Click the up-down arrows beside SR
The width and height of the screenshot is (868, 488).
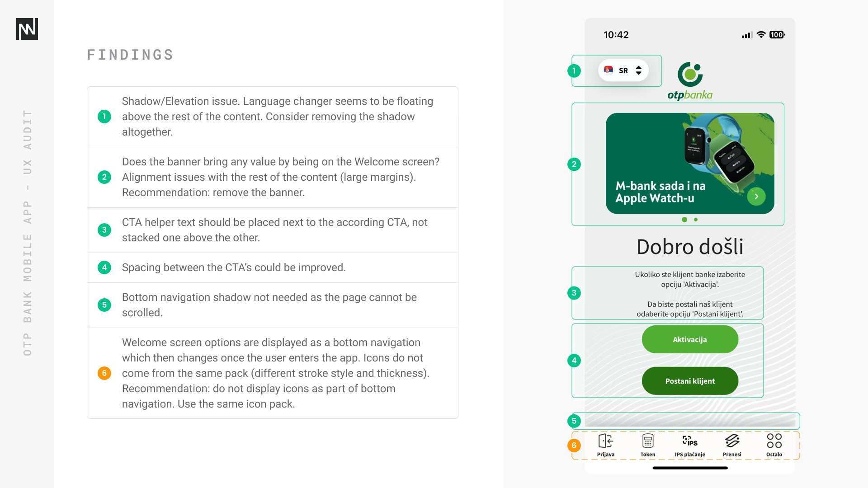[638, 70]
